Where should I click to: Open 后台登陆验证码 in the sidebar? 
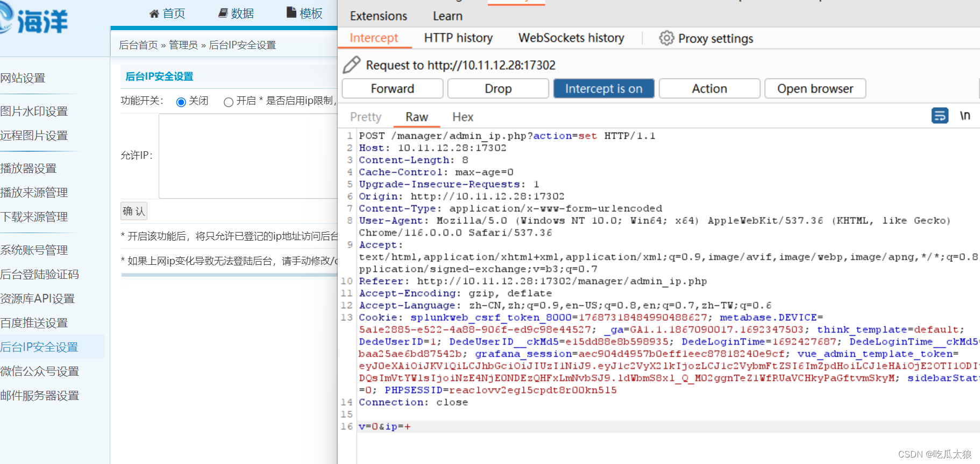pyautogui.click(x=39, y=275)
